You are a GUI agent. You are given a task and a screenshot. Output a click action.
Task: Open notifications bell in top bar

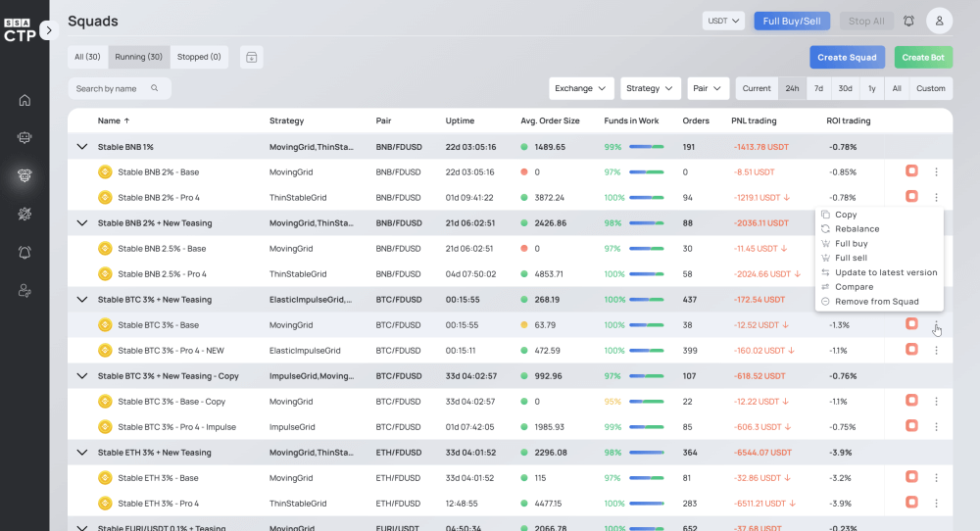coord(908,21)
